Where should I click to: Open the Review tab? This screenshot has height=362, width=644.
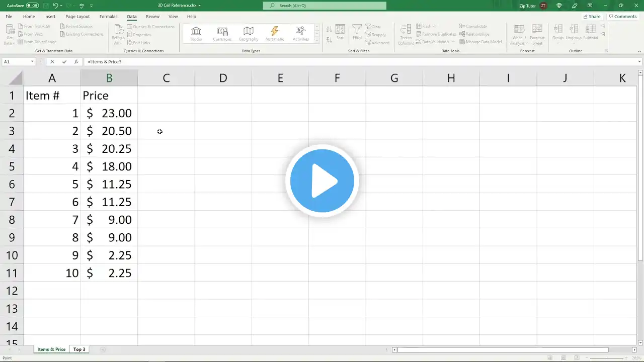pos(152,17)
